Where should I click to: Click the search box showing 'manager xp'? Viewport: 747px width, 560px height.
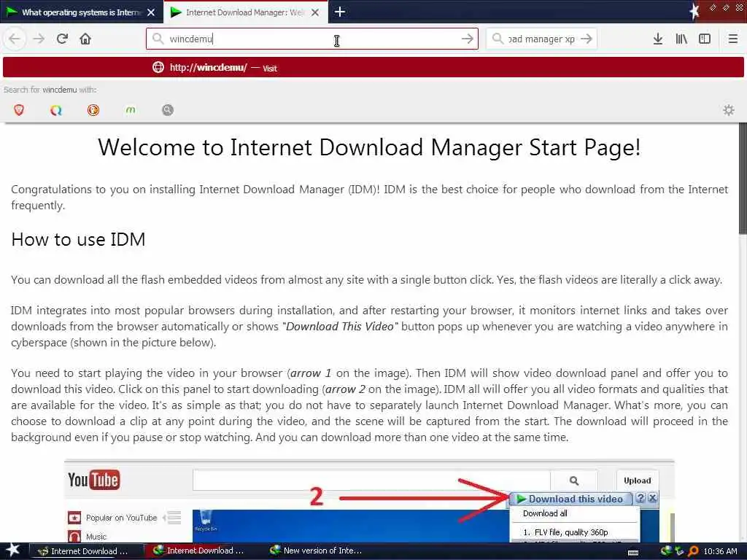541,39
